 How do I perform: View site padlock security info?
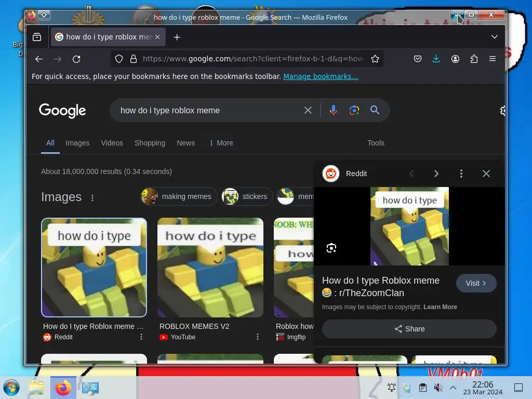pyautogui.click(x=134, y=59)
